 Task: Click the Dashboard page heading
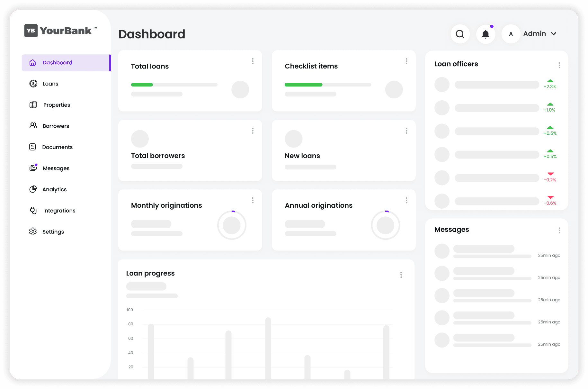pos(152,34)
